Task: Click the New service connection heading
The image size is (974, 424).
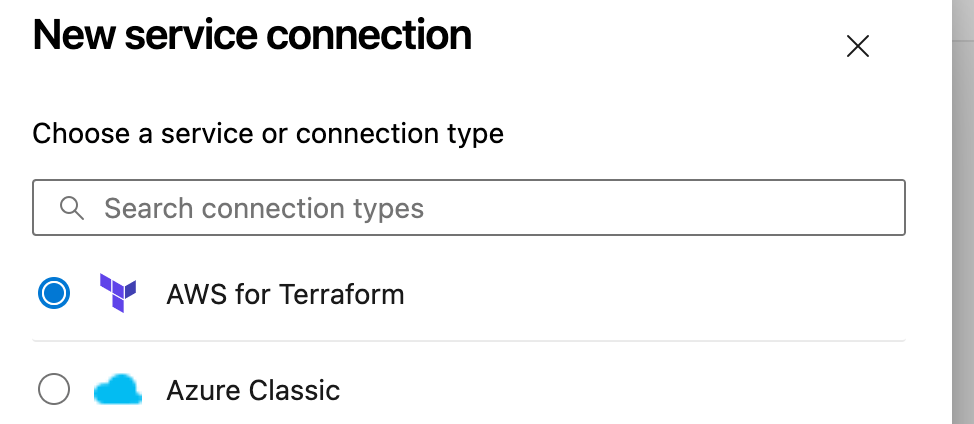Action: (252, 36)
